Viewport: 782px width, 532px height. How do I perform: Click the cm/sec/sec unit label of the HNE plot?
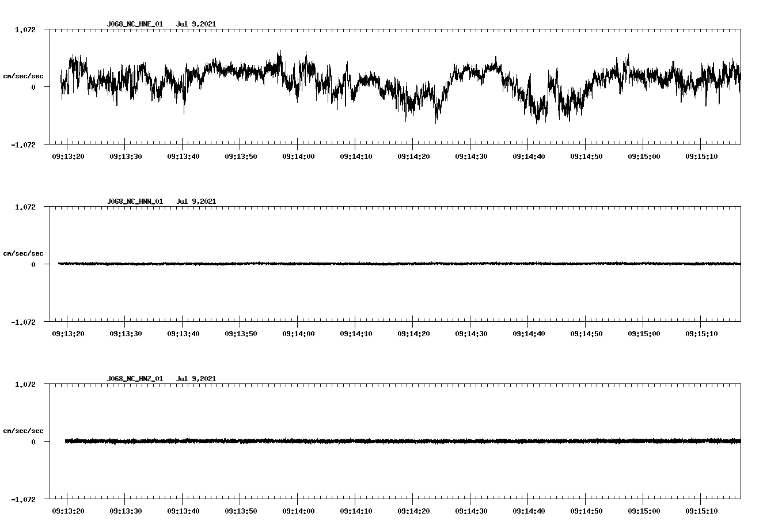pyautogui.click(x=23, y=76)
